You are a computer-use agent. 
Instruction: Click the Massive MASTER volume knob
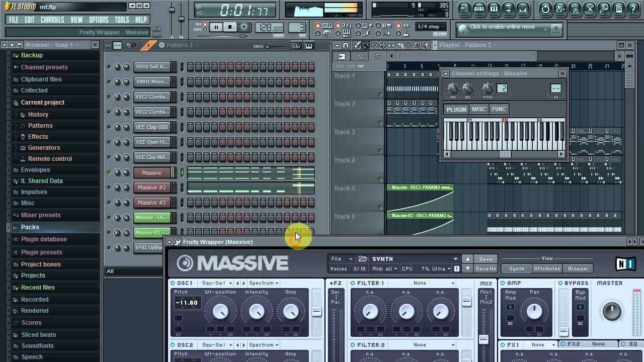612,311
